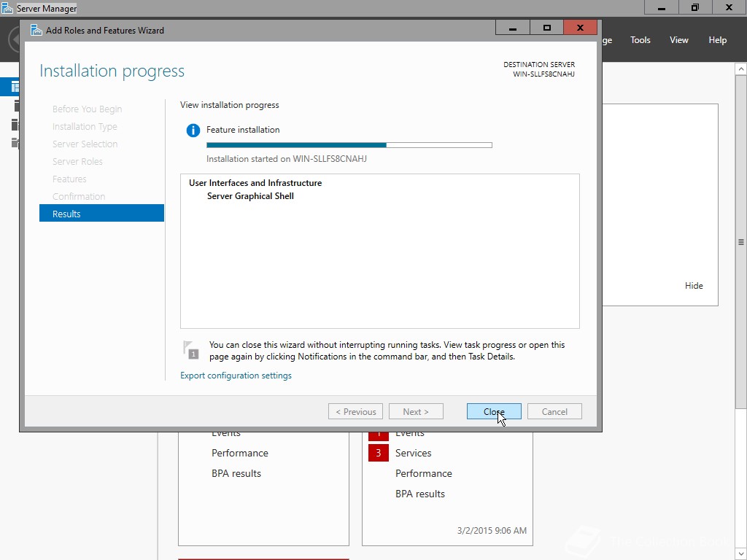Click the notification flag icon in wizard
Screen dimensions: 747x560
click(190, 349)
